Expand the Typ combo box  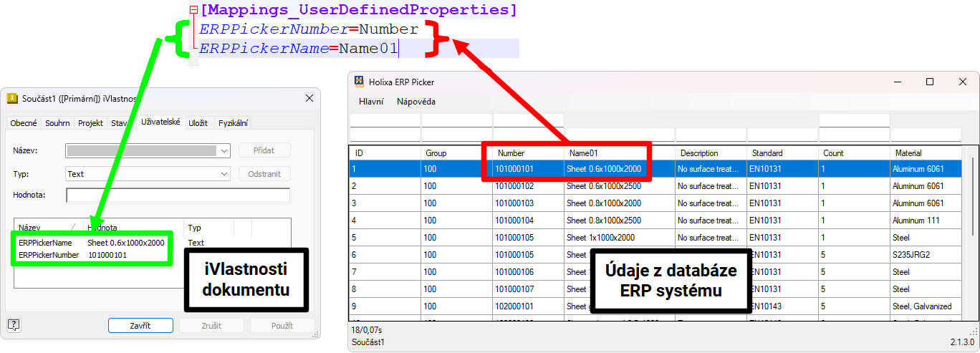click(224, 173)
